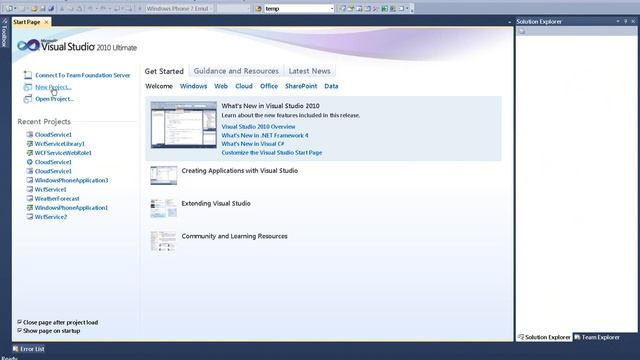Open the Office sub-tab

[x=269, y=86]
